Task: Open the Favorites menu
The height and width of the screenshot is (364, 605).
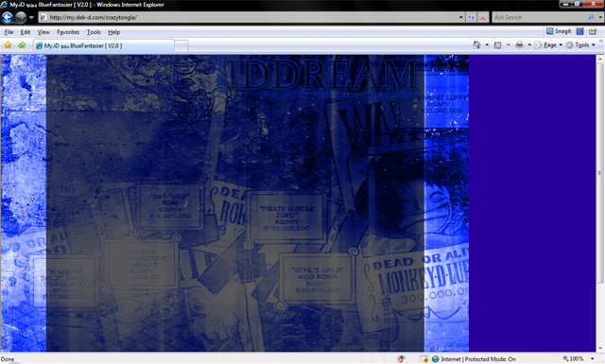Action: pos(68,32)
